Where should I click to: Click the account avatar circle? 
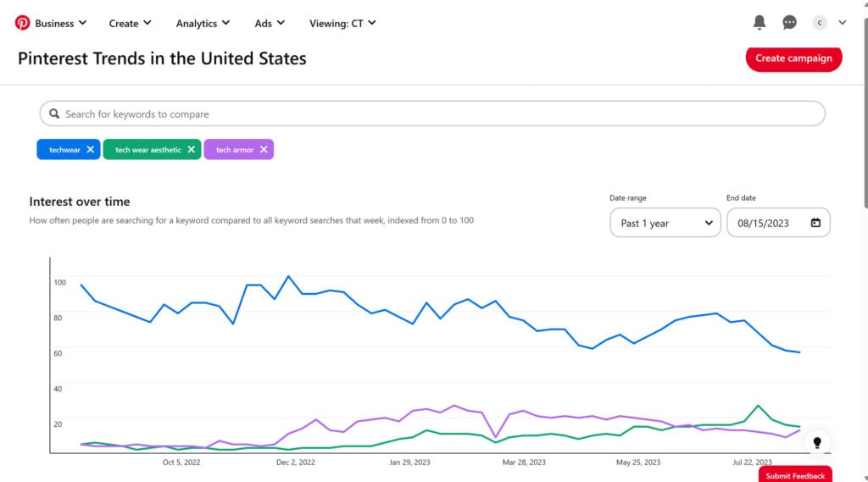coord(820,23)
